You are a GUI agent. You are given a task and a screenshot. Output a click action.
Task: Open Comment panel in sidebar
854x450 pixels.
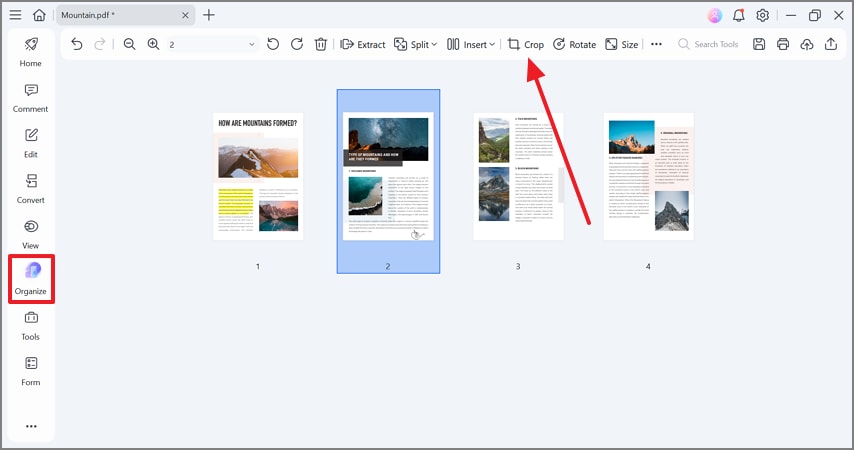coord(31,98)
